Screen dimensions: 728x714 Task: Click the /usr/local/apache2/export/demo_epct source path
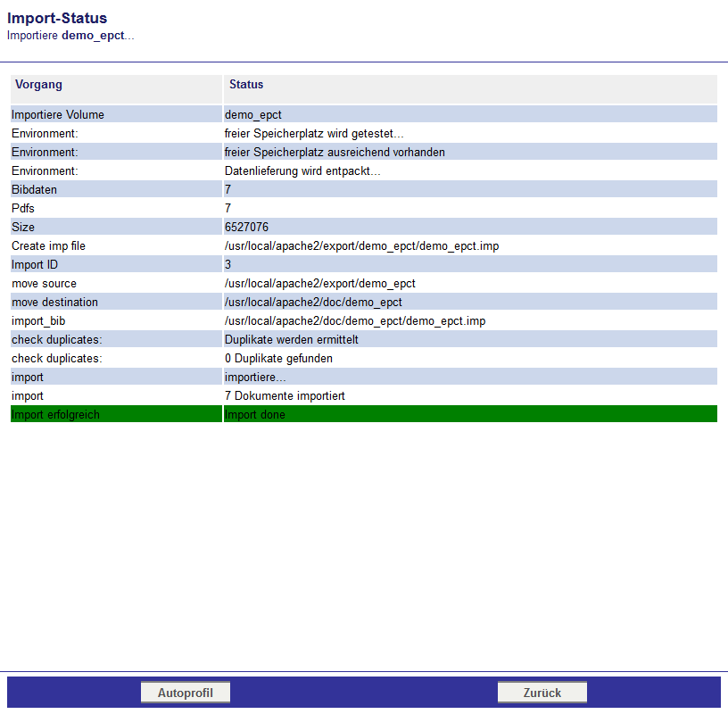click(x=320, y=284)
